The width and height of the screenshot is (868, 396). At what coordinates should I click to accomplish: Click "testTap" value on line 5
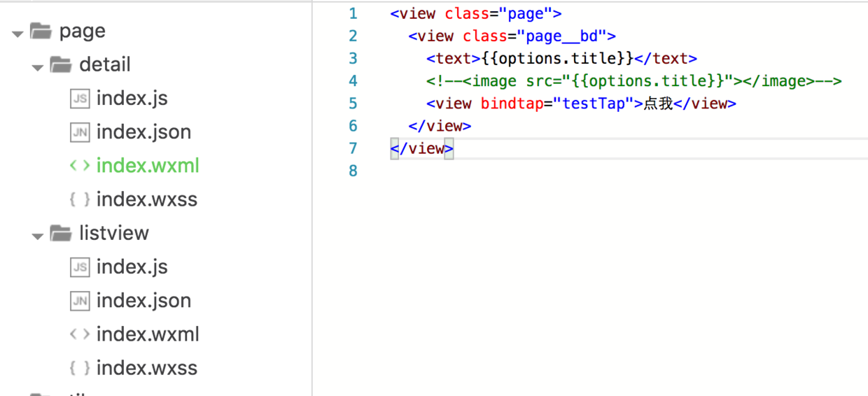tap(594, 104)
